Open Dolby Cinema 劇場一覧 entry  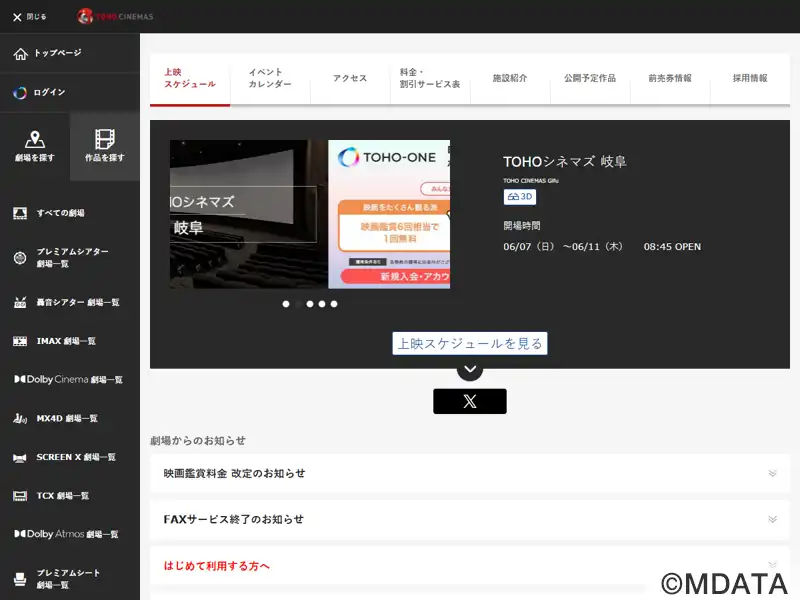click(68, 380)
